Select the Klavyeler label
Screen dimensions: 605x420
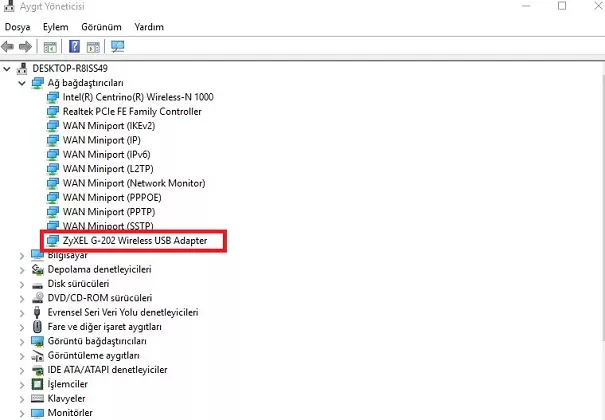point(67,398)
